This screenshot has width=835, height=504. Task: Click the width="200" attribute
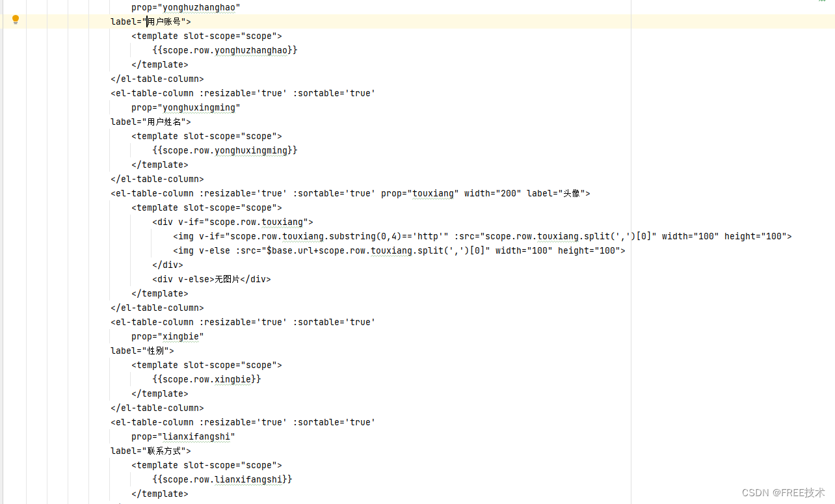tap(492, 193)
